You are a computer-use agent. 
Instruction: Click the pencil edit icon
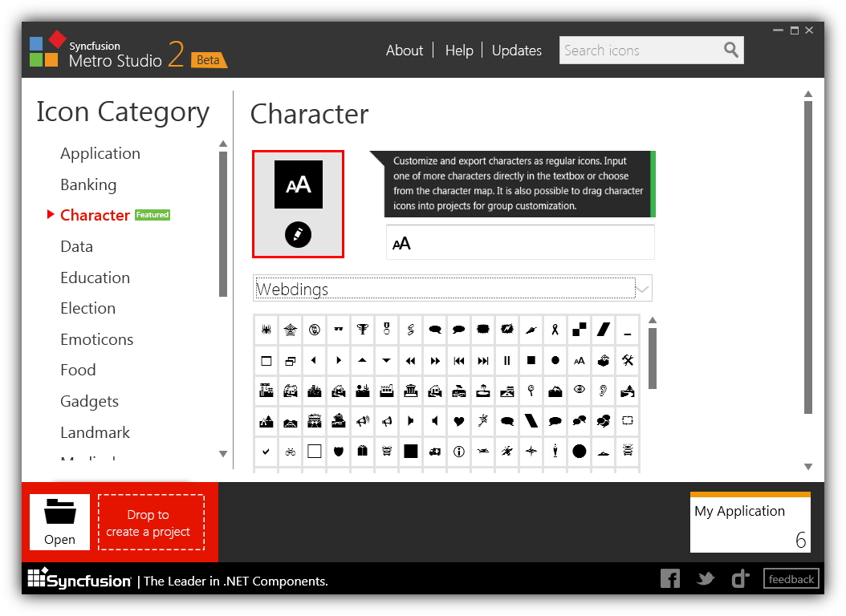pyautogui.click(x=298, y=234)
